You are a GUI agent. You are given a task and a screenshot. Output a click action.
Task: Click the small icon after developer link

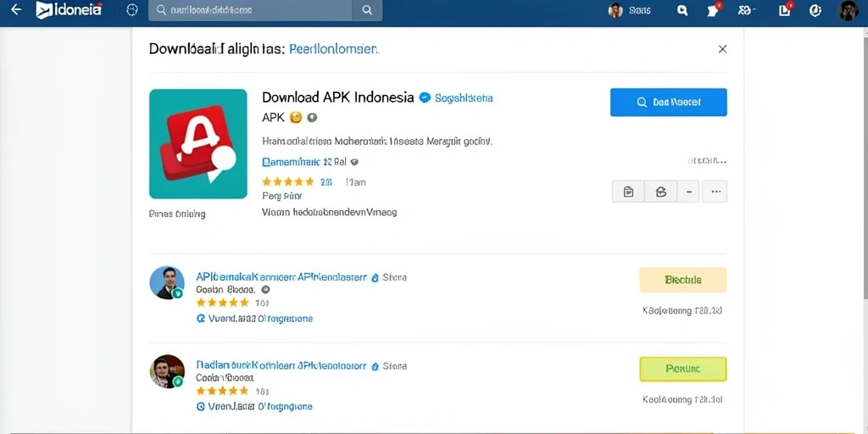pyautogui.click(x=355, y=162)
